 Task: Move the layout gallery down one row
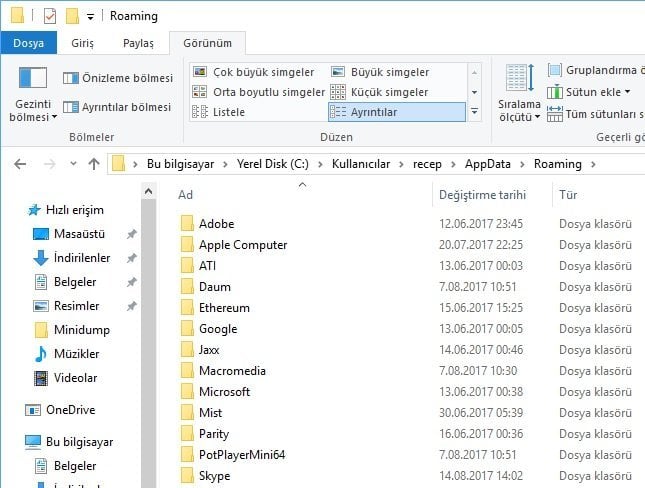point(474,92)
